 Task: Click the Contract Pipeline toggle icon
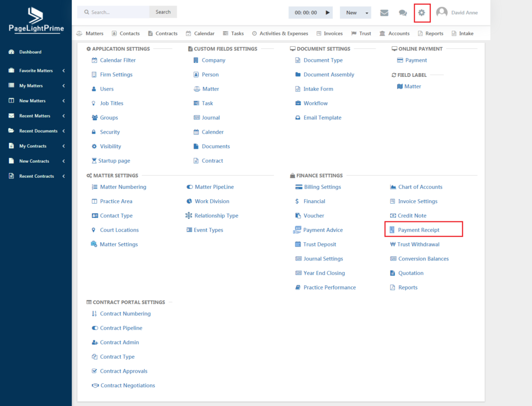coord(95,328)
